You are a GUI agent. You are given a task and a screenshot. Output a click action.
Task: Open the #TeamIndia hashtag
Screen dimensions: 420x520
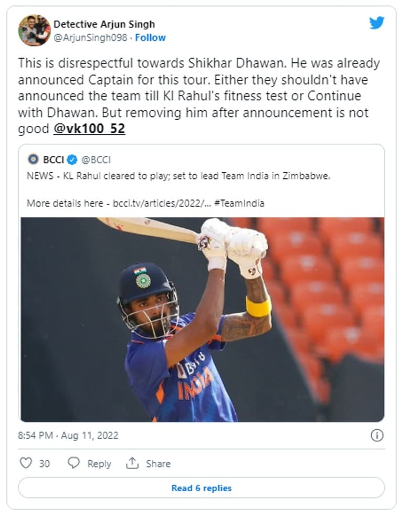239,203
